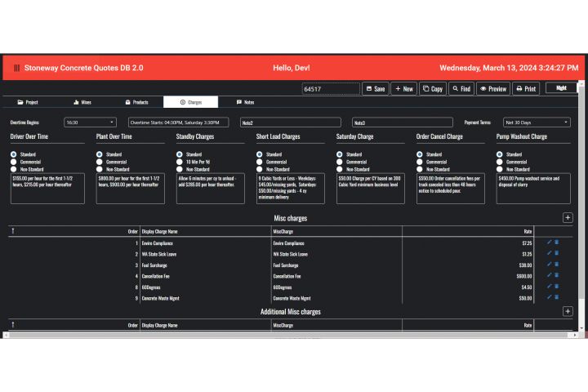Click the quote number field 64517
This screenshot has width=588, height=392.
click(331, 89)
